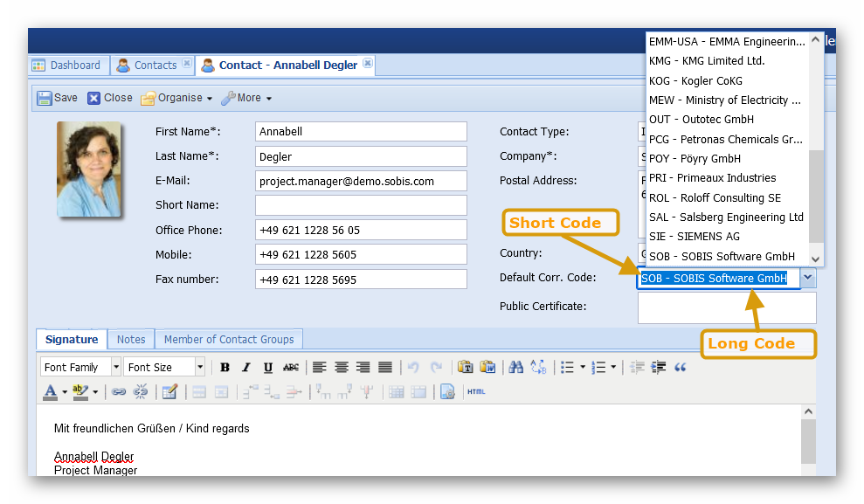
Task: Open the Member of Contact Groups tab
Action: (230, 339)
